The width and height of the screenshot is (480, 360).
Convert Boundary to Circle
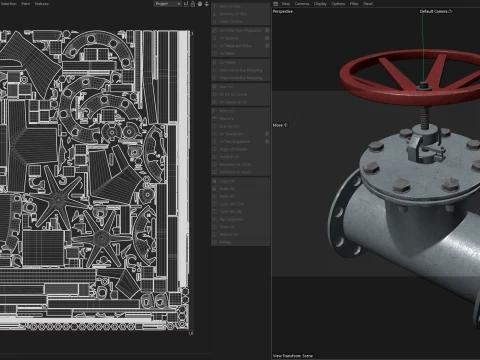[240, 164]
